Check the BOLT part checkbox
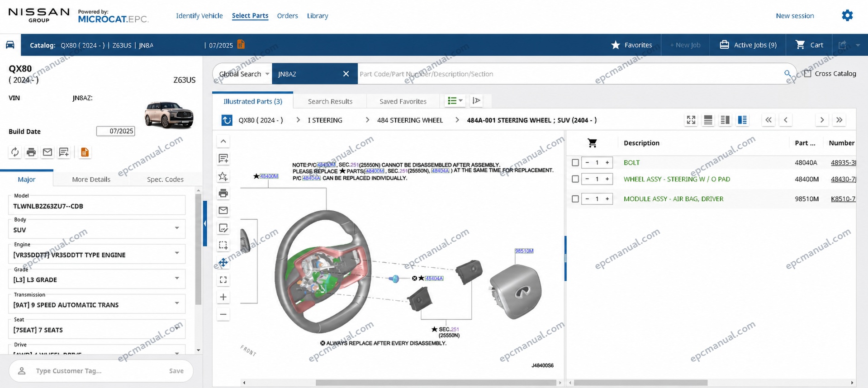The width and height of the screenshot is (868, 388). coord(575,162)
